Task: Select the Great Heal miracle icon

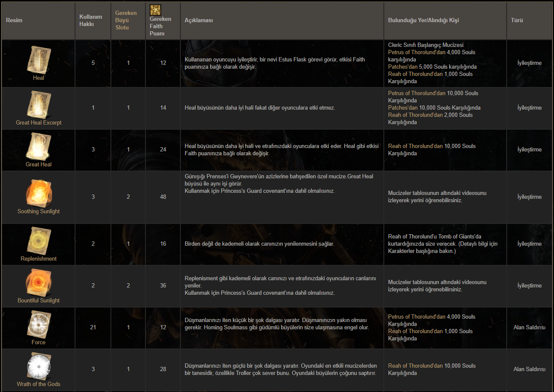Action: (38, 146)
